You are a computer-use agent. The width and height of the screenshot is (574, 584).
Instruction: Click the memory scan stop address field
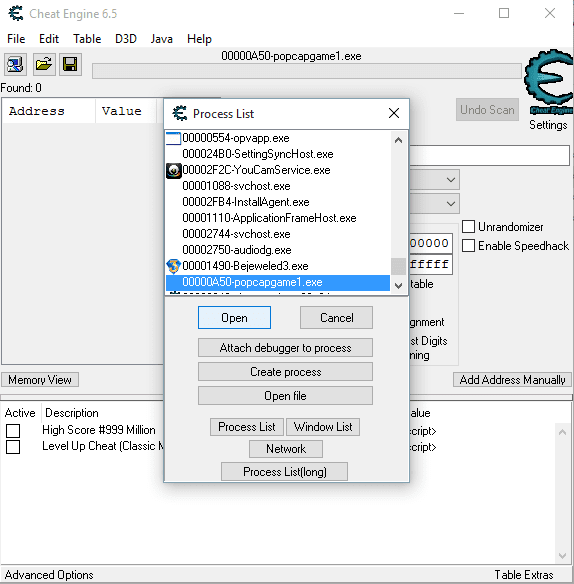point(431,265)
